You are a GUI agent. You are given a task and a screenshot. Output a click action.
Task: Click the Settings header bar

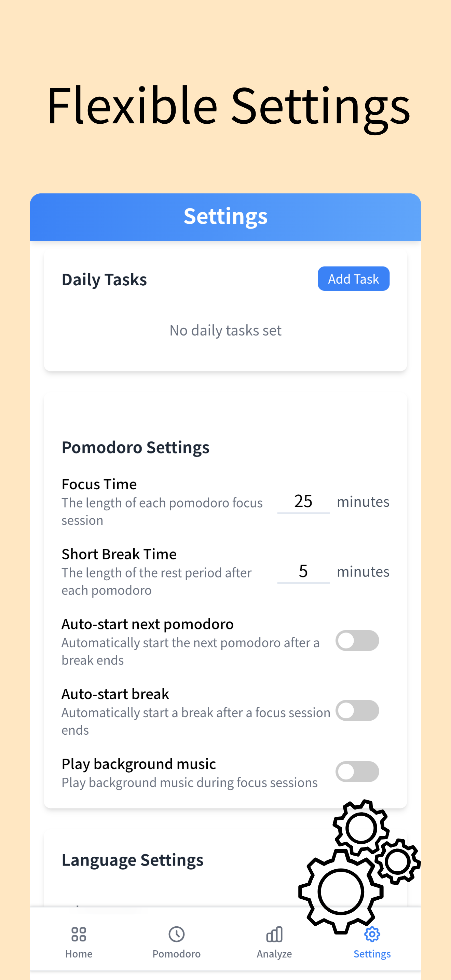pyautogui.click(x=225, y=217)
